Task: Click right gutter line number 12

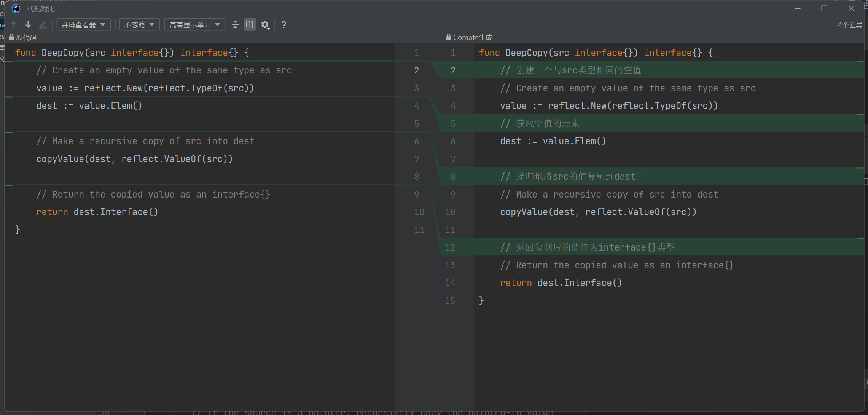Action: click(x=450, y=247)
